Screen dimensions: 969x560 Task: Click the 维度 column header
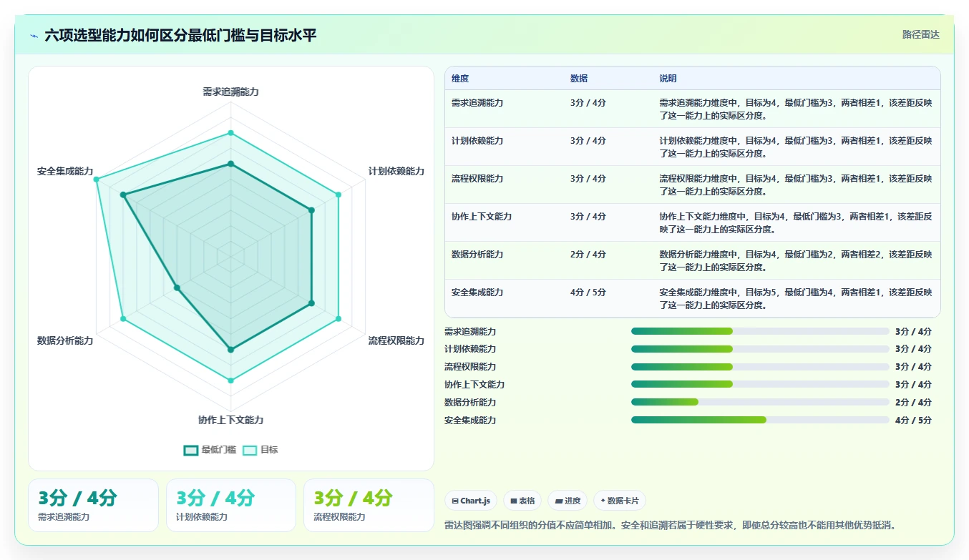coord(460,79)
